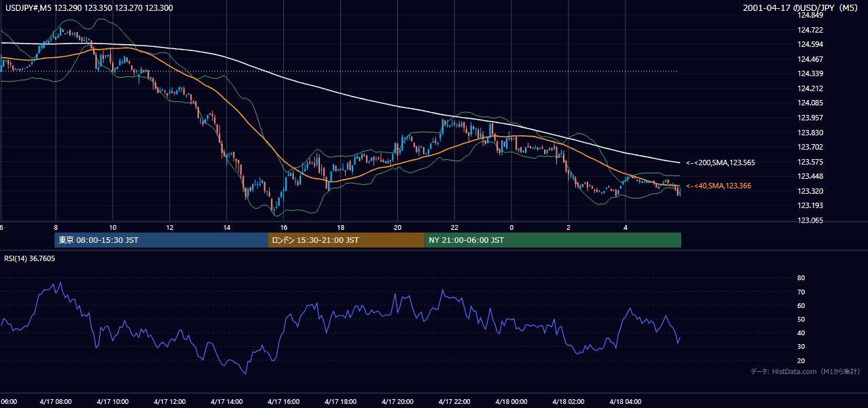Click RSI axis level 60

point(801,305)
